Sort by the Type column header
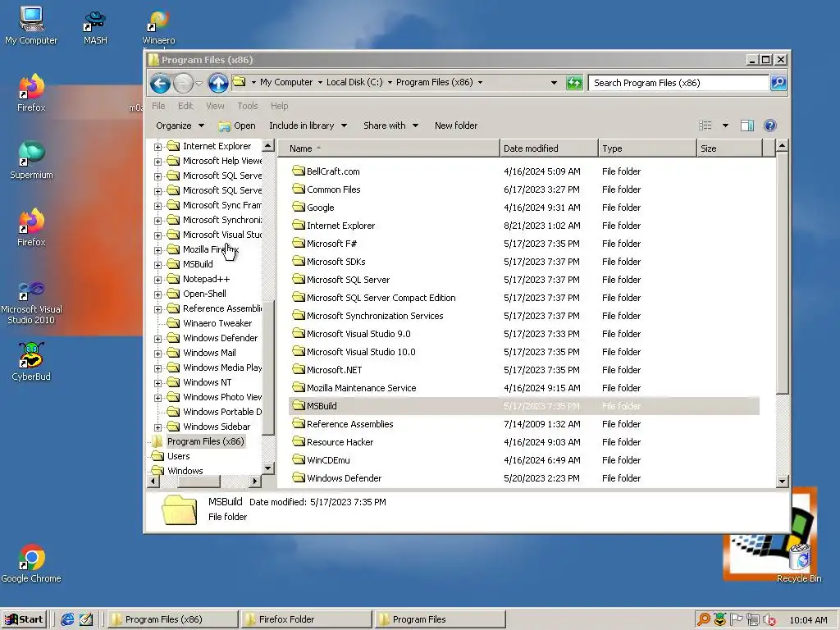The image size is (840, 630). 647,148
